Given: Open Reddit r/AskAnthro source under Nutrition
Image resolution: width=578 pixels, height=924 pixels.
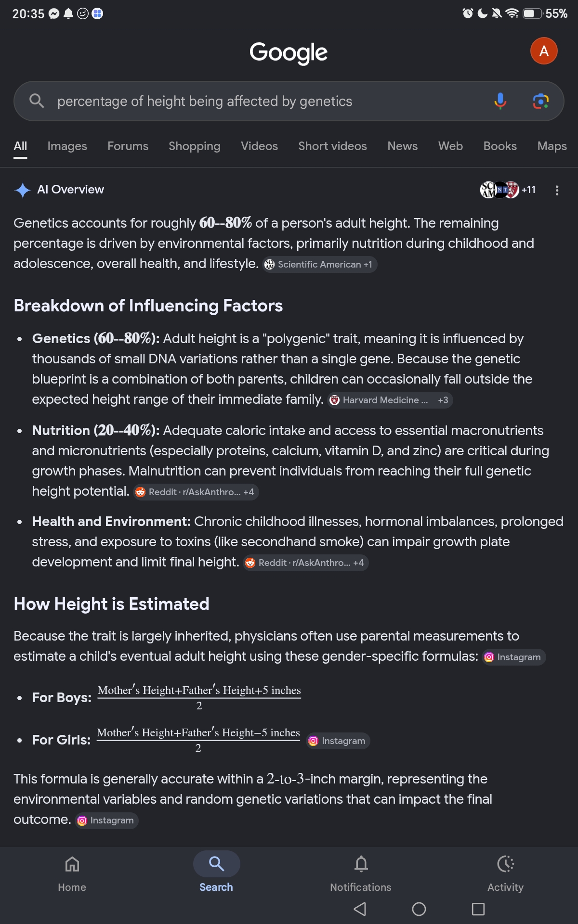Looking at the screenshot, I should [196, 492].
